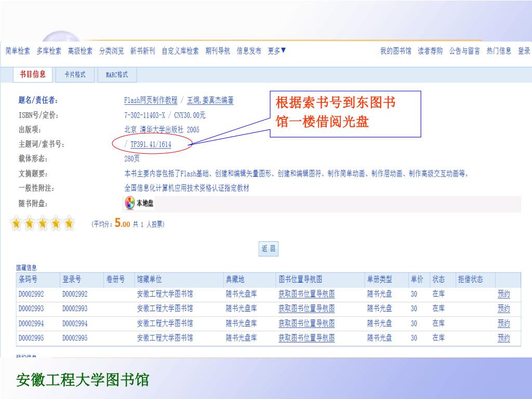Switch to the 卡片格式 tab
This screenshot has height=399, width=532.
pyautogui.click(x=75, y=75)
